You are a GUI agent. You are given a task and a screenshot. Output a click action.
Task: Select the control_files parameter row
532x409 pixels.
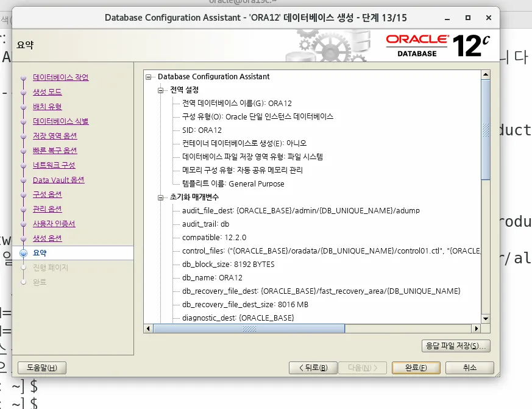click(x=331, y=251)
